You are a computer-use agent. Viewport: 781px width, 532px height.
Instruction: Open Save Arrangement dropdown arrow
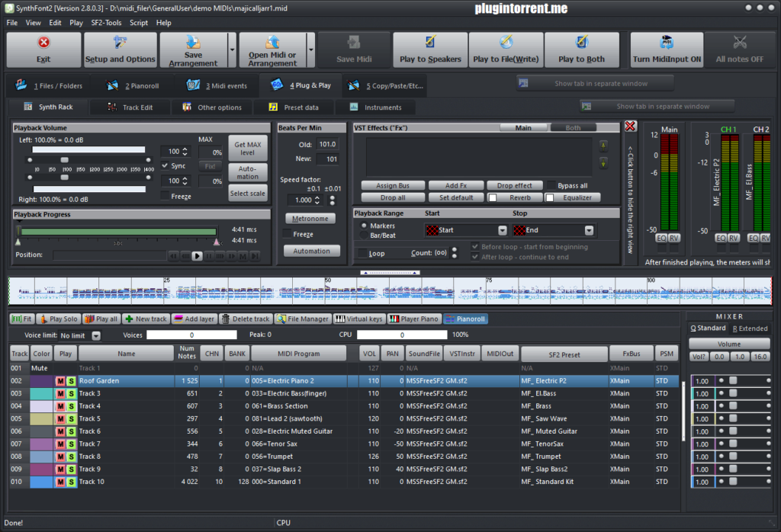click(x=232, y=50)
